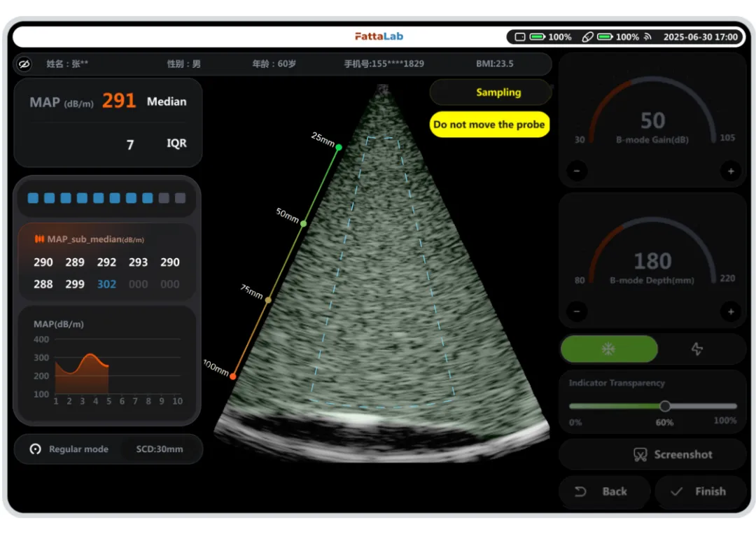The width and height of the screenshot is (756, 534).
Task: Click the Sampling status label
Action: [498, 92]
